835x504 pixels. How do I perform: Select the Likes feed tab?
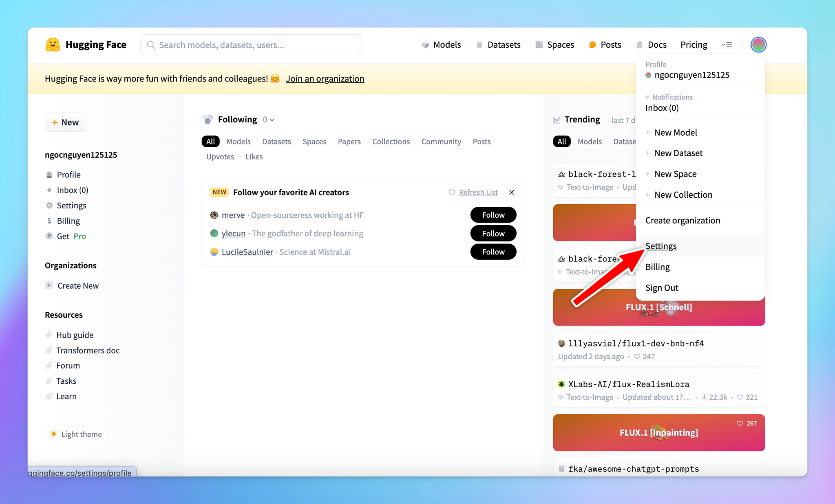(254, 157)
